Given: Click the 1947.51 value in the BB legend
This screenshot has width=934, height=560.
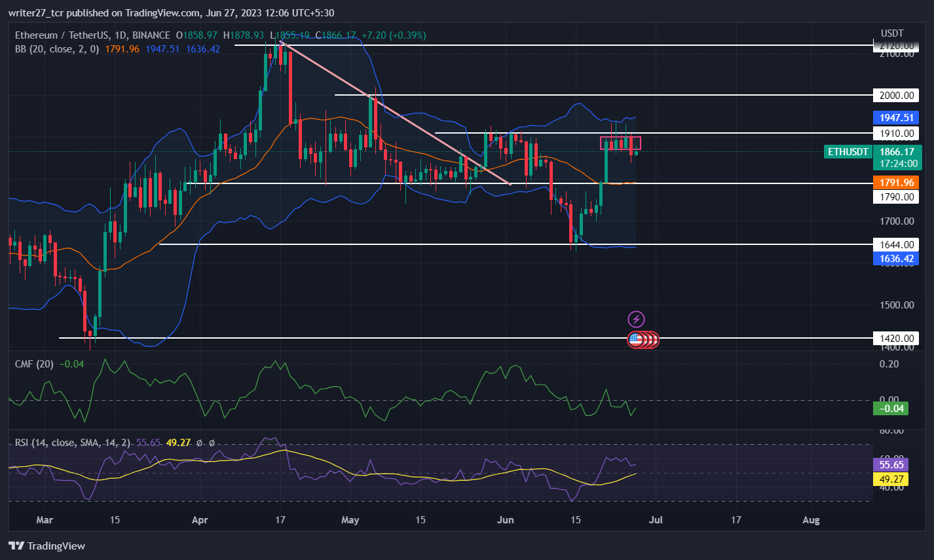Looking at the screenshot, I should (x=164, y=48).
